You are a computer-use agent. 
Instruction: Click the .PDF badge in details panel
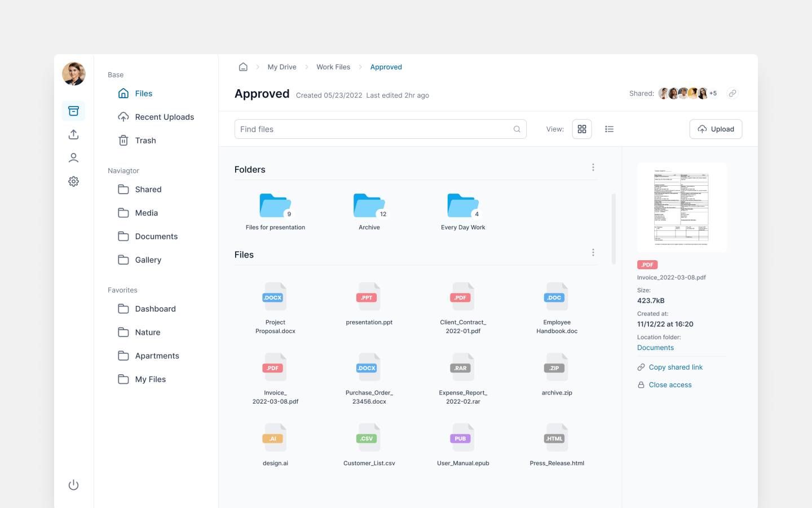tap(647, 265)
